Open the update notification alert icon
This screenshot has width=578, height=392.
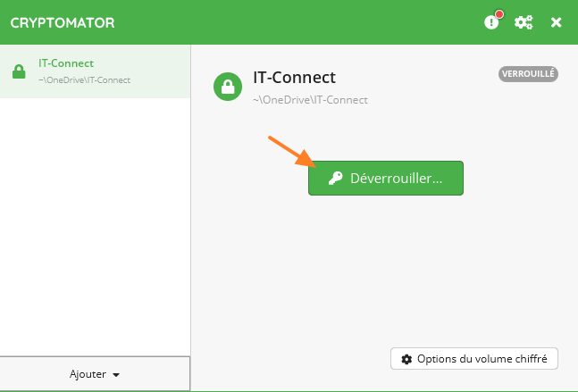[491, 22]
